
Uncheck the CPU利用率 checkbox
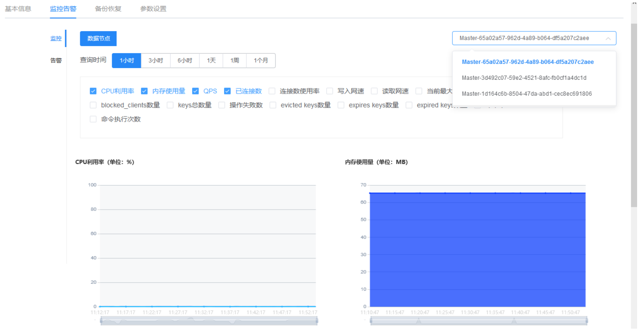93,91
